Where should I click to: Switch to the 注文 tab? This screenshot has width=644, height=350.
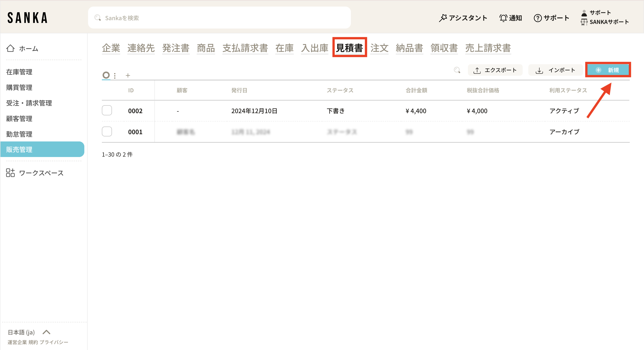click(x=379, y=48)
